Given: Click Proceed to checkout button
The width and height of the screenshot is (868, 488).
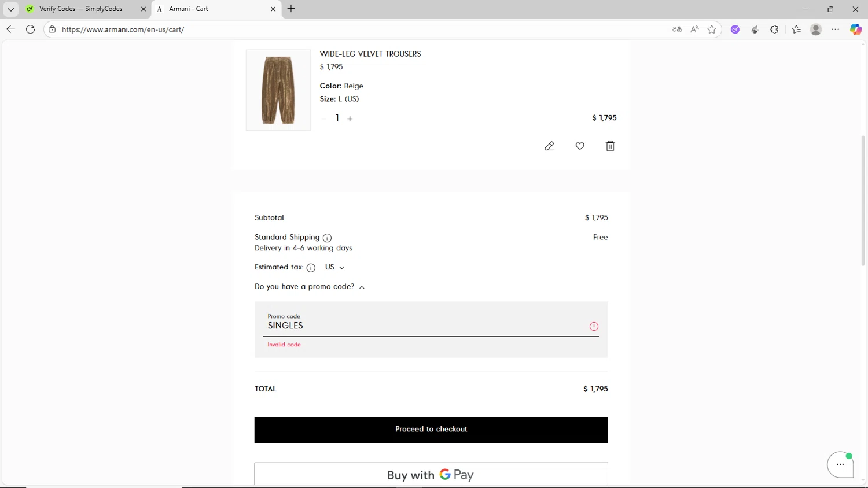Looking at the screenshot, I should click(431, 430).
